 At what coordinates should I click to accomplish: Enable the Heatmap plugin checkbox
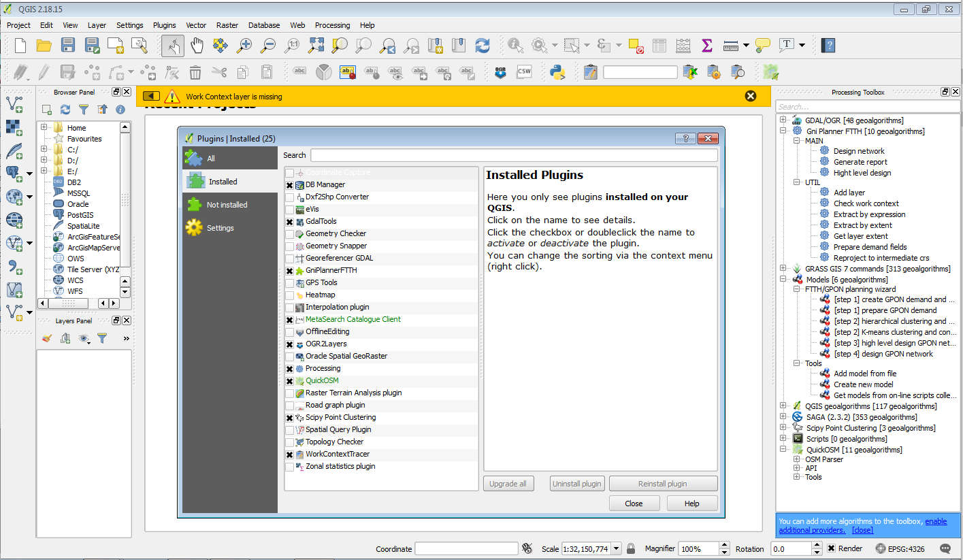tap(290, 295)
